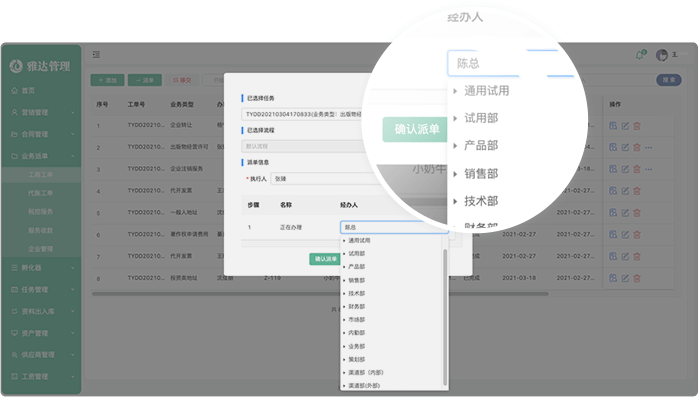Edit icon for row 1 企业转让

(625, 126)
